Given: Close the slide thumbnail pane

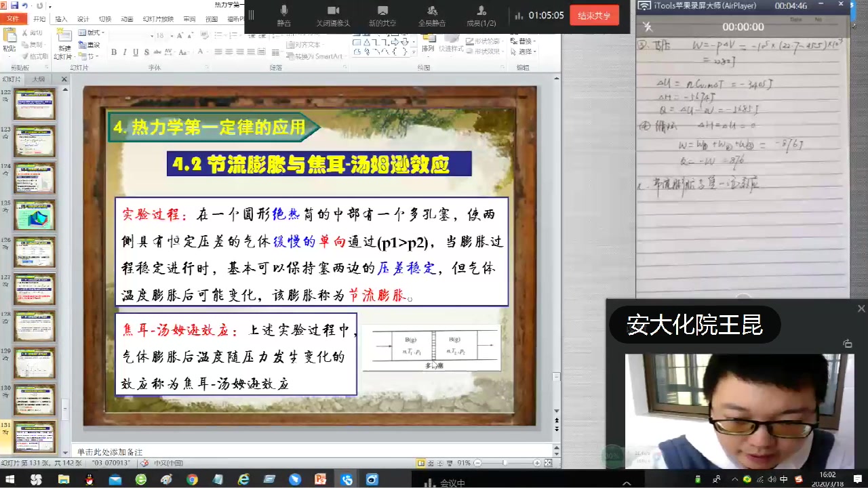Looking at the screenshot, I should [x=64, y=79].
